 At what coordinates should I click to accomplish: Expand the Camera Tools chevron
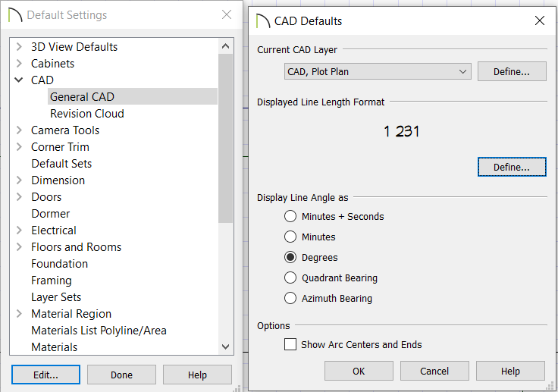19,130
